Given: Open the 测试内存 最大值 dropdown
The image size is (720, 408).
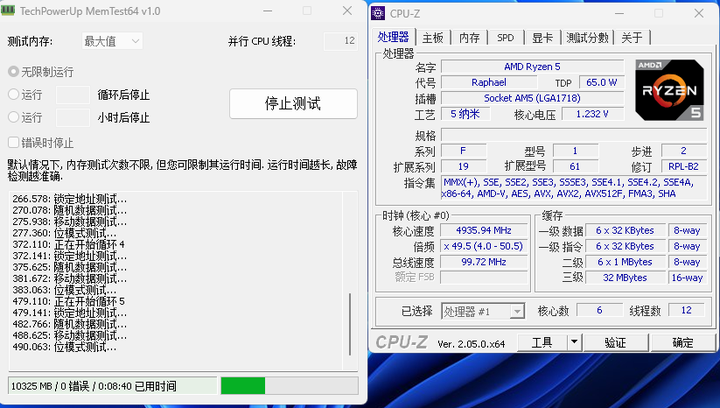Looking at the screenshot, I should point(112,41).
